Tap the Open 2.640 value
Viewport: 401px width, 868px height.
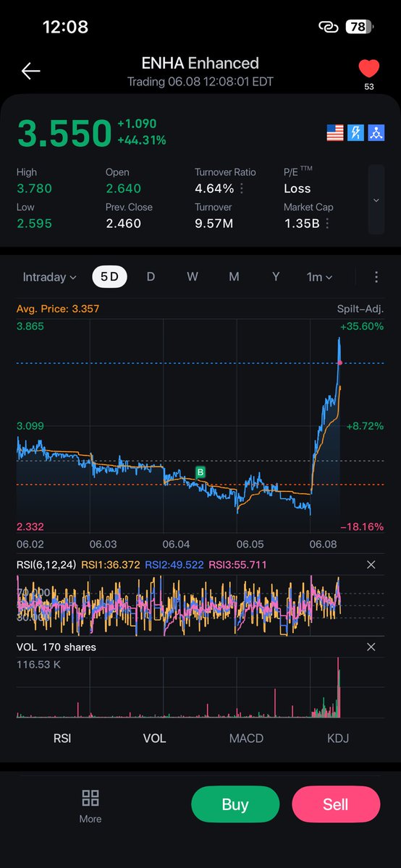pos(124,189)
